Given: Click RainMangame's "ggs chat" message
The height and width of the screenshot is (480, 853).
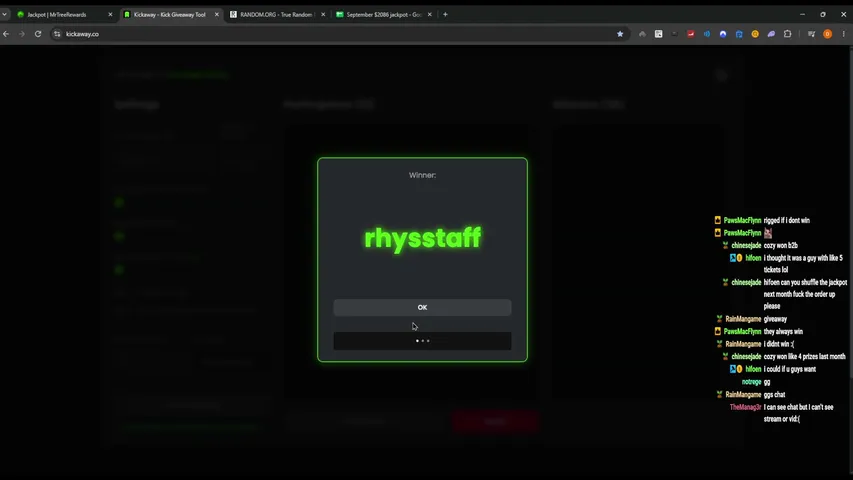Looking at the screenshot, I should 774,395.
